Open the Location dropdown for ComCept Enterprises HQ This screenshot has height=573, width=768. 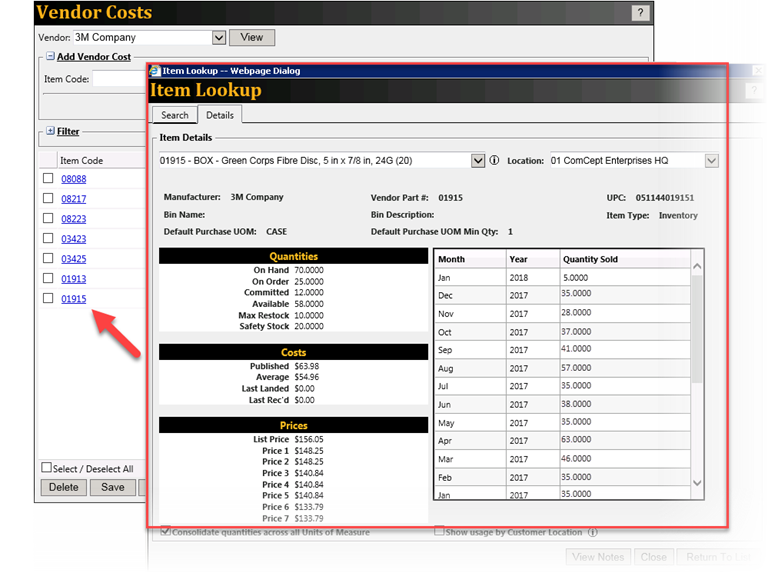click(x=711, y=160)
